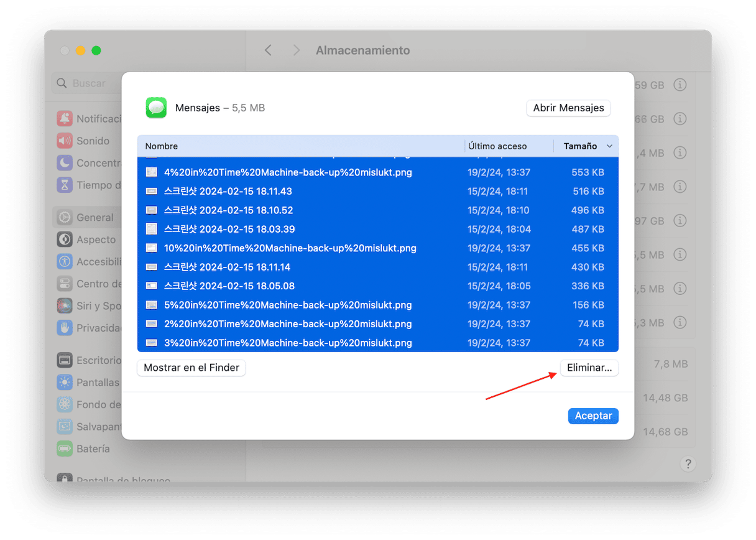Click the green Mensajes app icon
The height and width of the screenshot is (540, 756).
(x=156, y=108)
